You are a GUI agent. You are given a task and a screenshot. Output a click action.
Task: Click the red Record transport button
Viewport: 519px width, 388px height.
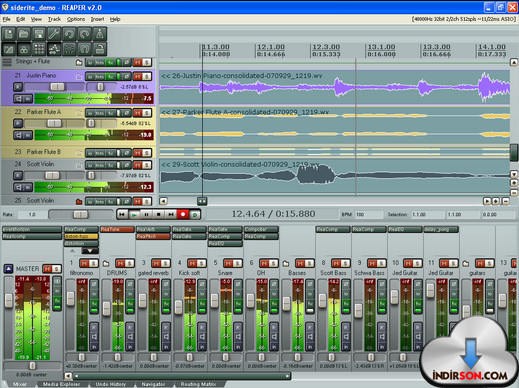183,214
